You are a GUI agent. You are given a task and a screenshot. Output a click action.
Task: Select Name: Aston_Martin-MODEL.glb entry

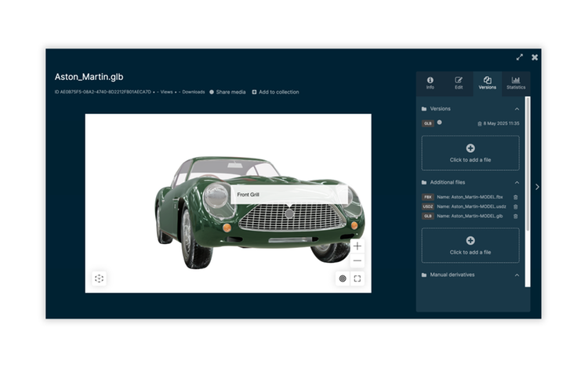pos(470,216)
